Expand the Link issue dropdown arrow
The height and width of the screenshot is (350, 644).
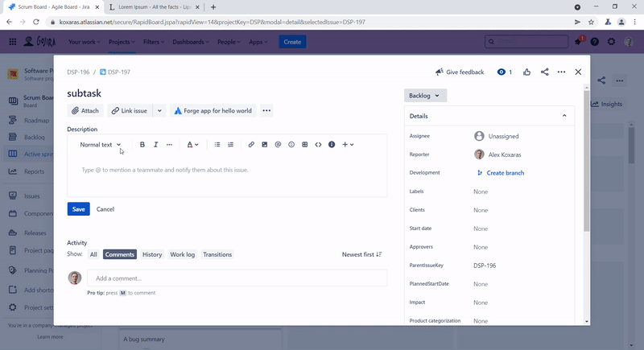(x=159, y=111)
